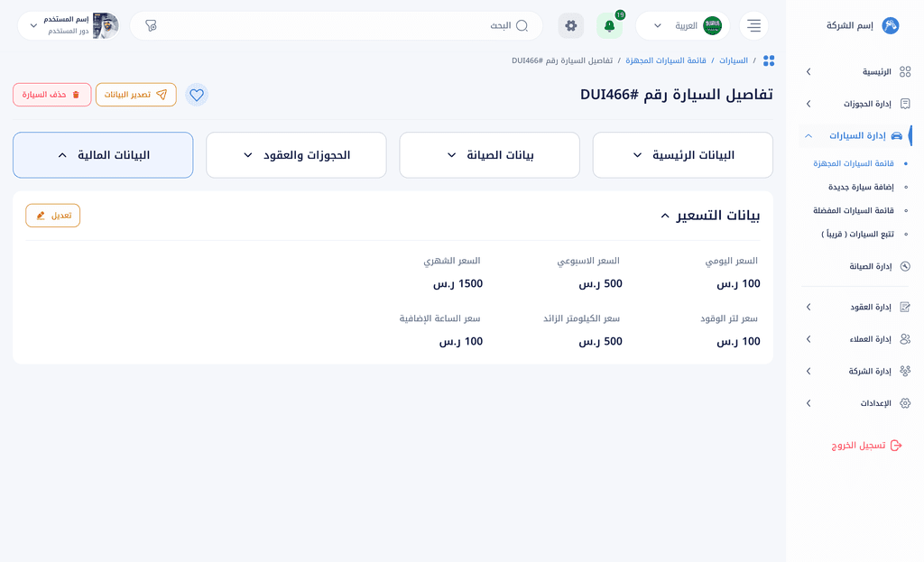This screenshot has width=924, height=562.
Task: Click إدارة الصيانة sidebar icon
Action: (x=905, y=266)
